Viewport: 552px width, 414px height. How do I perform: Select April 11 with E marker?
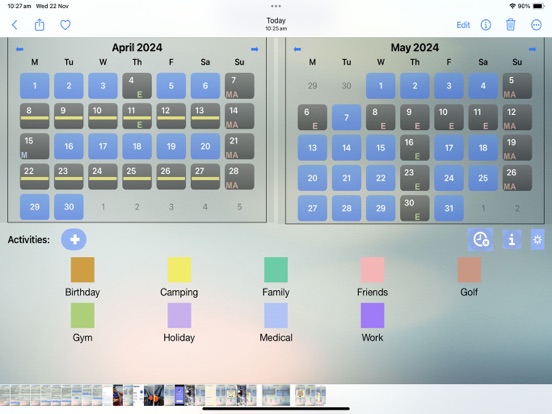[x=137, y=116]
